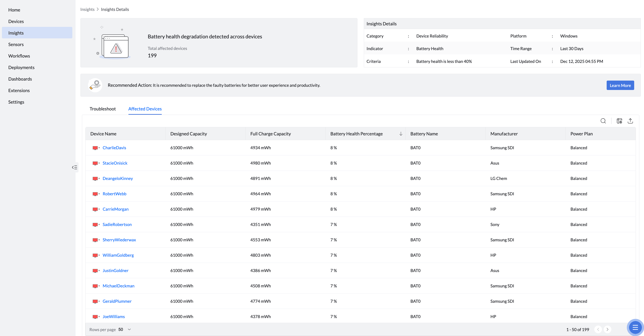Click the Device Name column header
Viewport: 644px width, 336px height.
tap(103, 134)
